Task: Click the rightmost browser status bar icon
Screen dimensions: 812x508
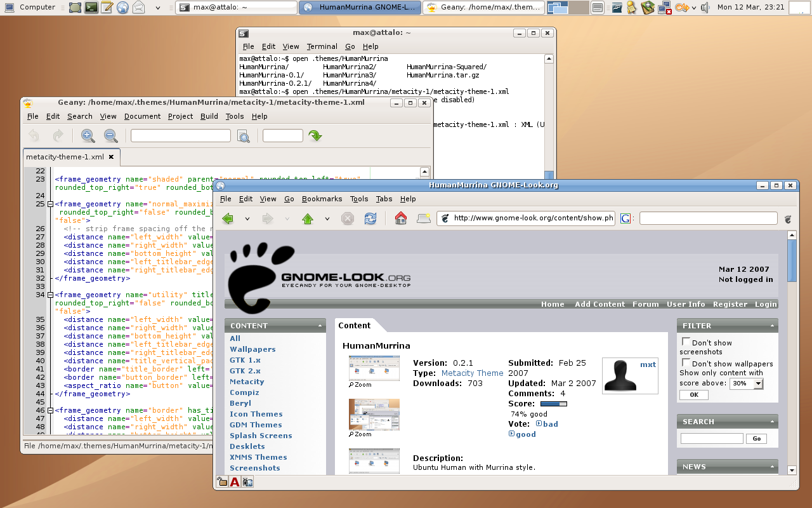Action: [247, 482]
